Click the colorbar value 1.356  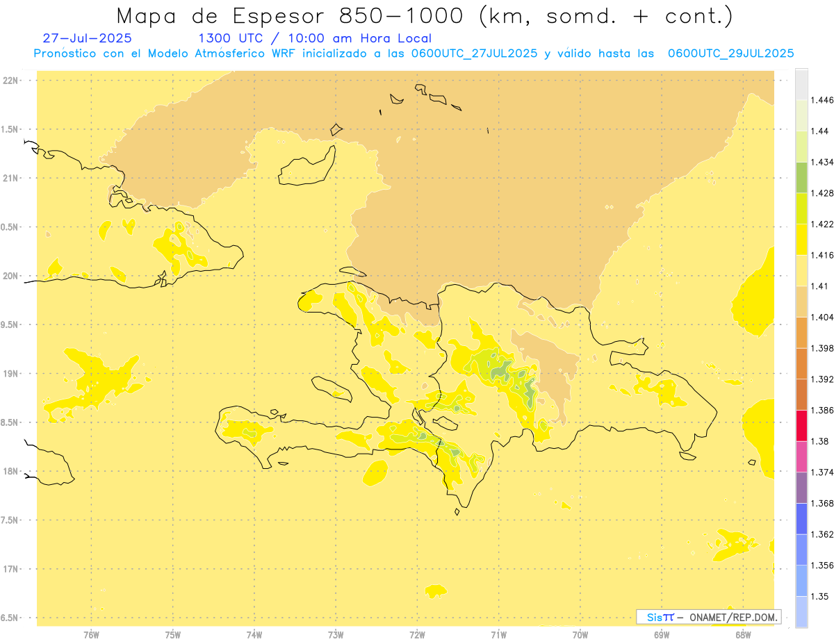822,565
